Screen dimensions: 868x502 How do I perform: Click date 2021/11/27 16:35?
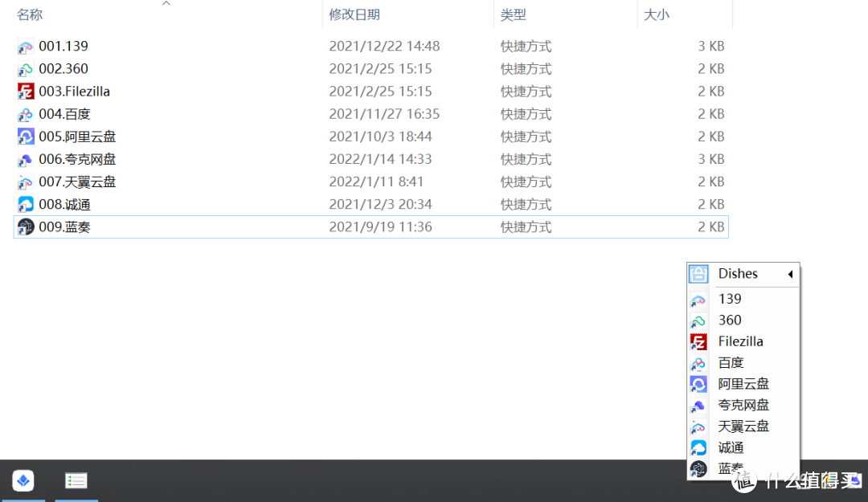[384, 114]
